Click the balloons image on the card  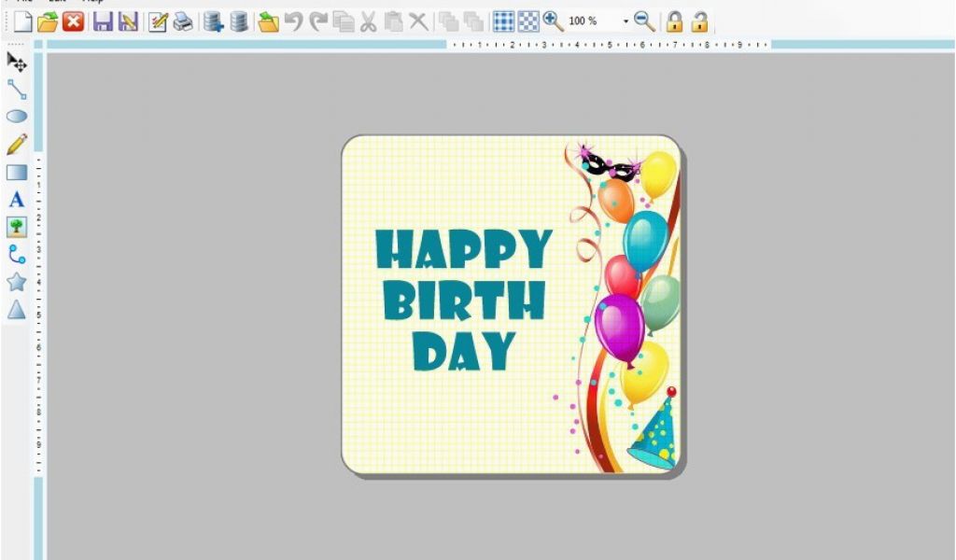point(622,308)
